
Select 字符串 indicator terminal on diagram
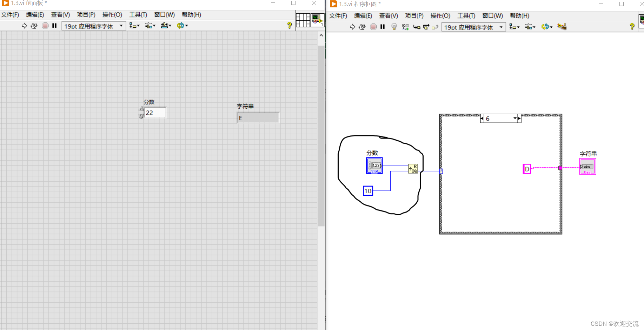(587, 167)
